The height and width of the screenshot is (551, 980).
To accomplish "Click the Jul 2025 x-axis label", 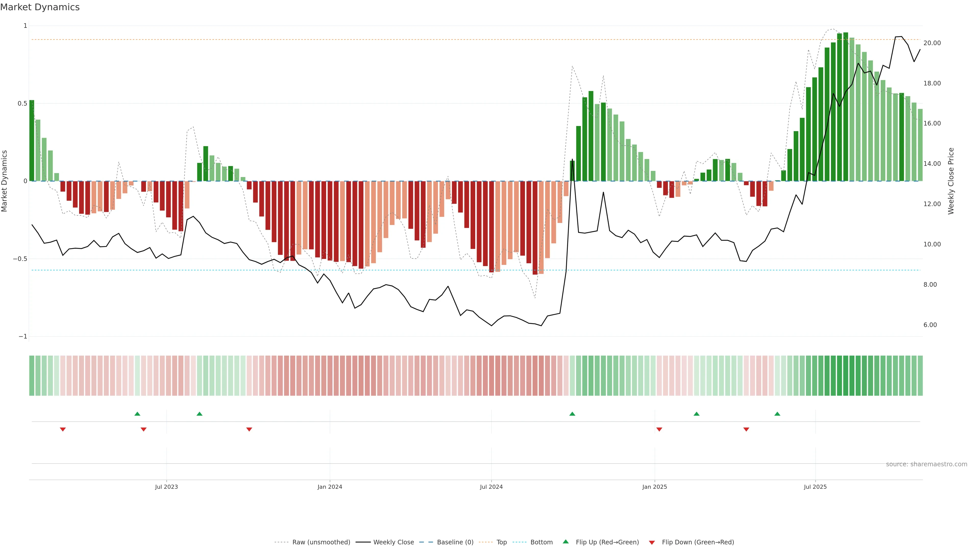I will pos(815,487).
